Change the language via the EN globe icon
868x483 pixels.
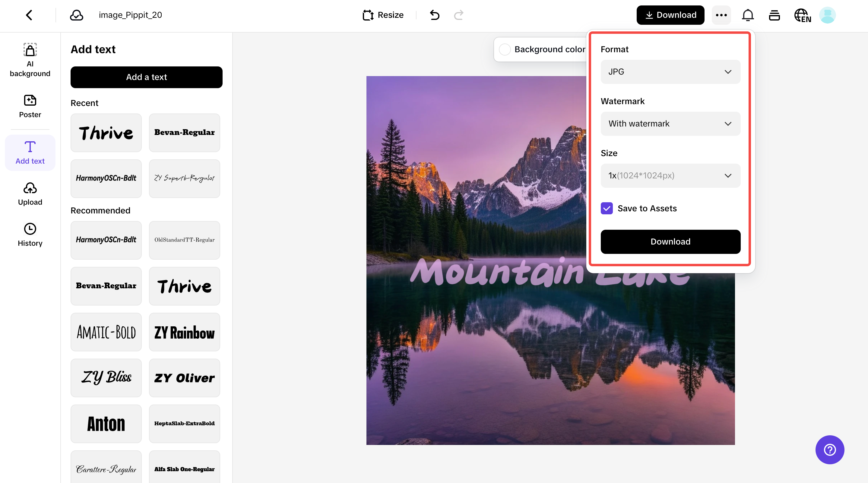click(x=802, y=15)
